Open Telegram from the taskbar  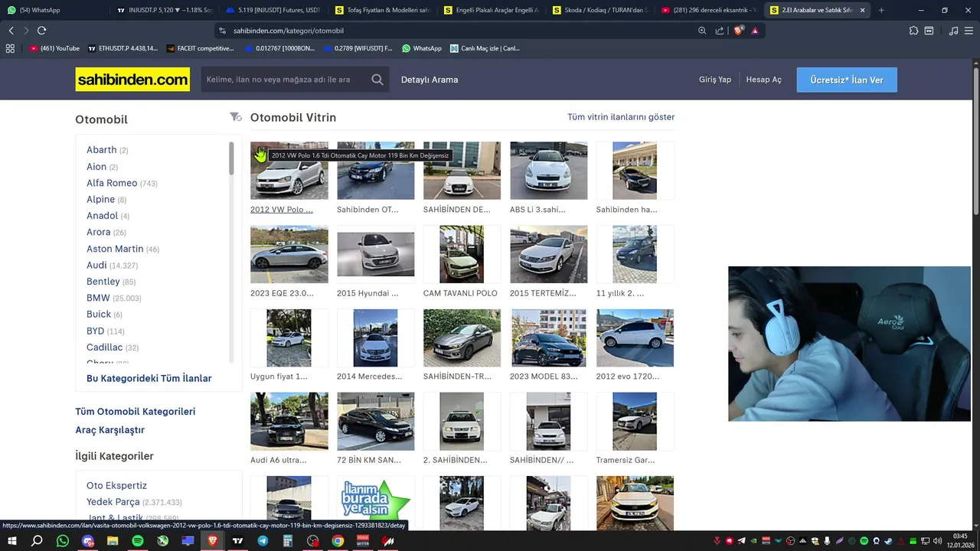(x=263, y=541)
